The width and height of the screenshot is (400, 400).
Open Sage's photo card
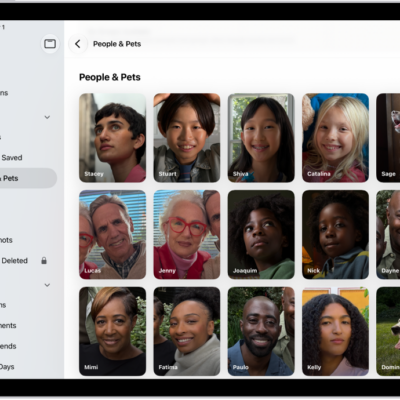coord(388,138)
